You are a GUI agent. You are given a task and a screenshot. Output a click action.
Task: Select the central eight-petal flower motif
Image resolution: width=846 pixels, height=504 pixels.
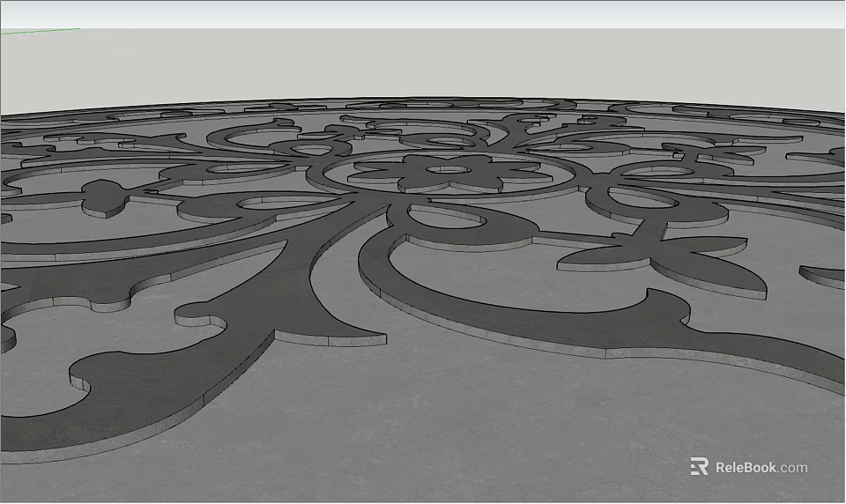451,173
